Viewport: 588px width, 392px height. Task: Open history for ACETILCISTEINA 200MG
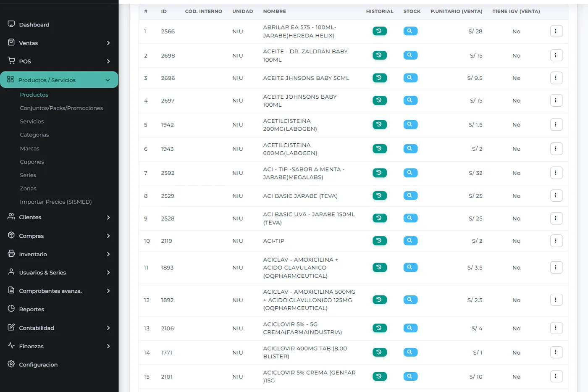[x=379, y=125]
